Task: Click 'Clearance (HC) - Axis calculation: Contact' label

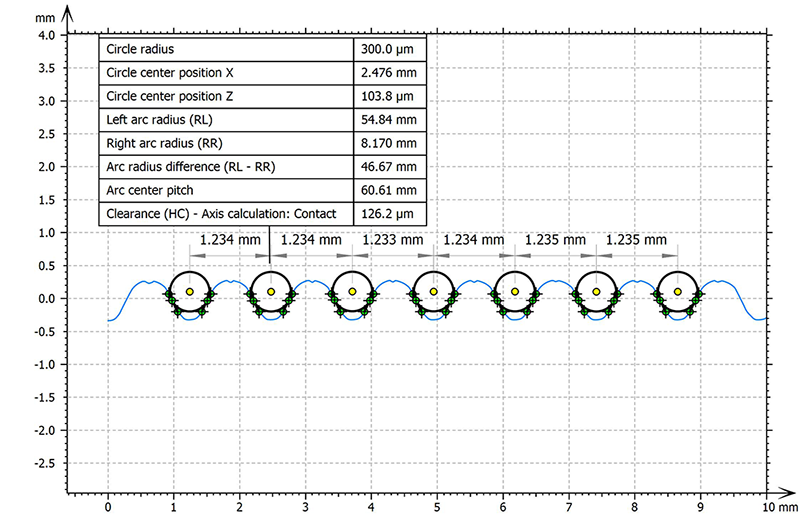Action: pyautogui.click(x=221, y=214)
